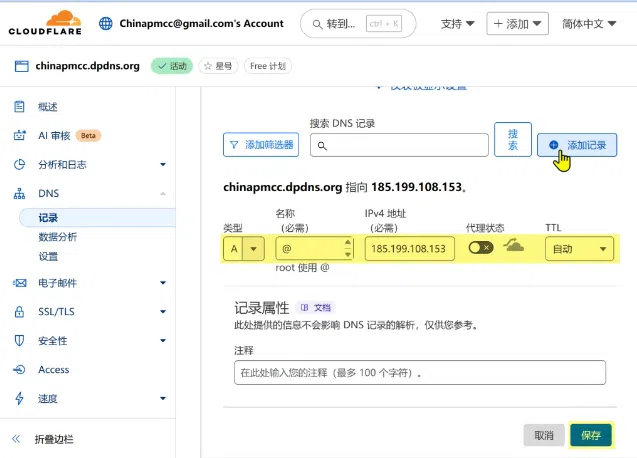637x458 pixels.
Task: Click the Access sidebar icon
Action: 19,369
